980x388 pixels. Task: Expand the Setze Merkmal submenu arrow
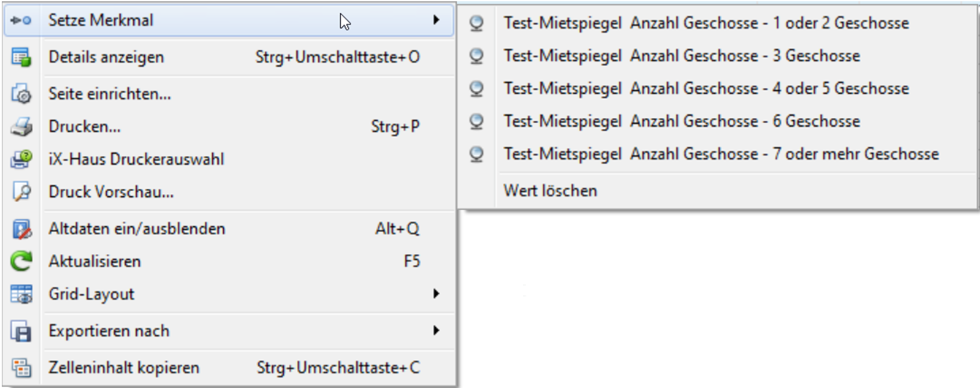(x=436, y=20)
